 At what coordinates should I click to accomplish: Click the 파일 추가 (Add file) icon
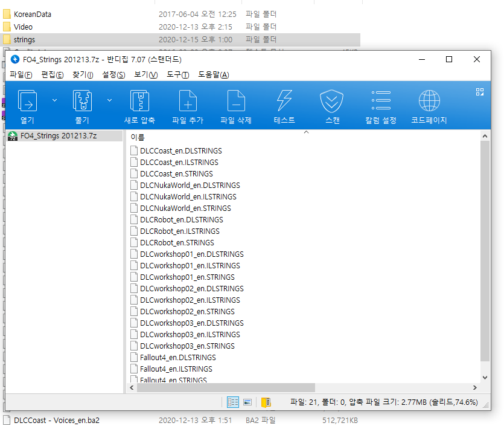188,101
